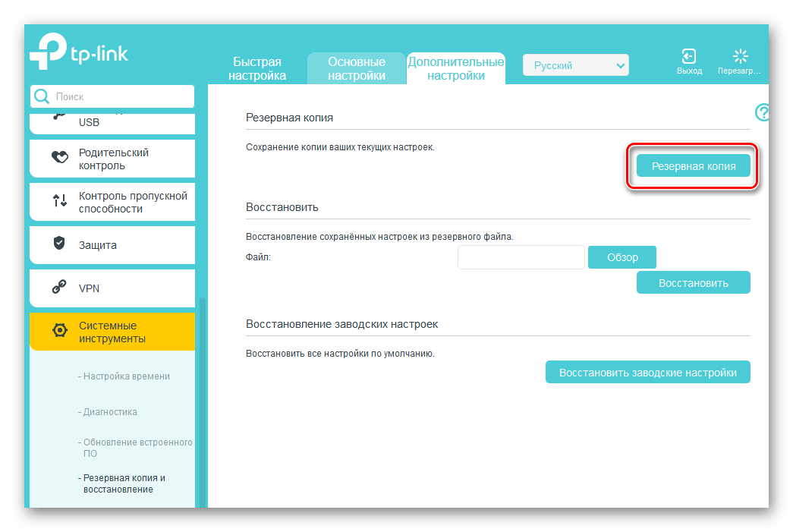Viewport: 793px width, 532px height.
Task: Select Диагностика submenu item
Action: point(110,412)
